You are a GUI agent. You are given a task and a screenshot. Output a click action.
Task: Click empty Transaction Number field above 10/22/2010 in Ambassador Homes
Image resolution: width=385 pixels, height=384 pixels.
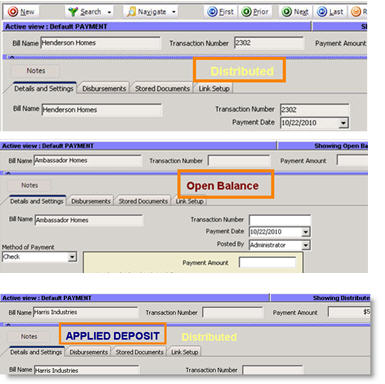[x=280, y=220]
